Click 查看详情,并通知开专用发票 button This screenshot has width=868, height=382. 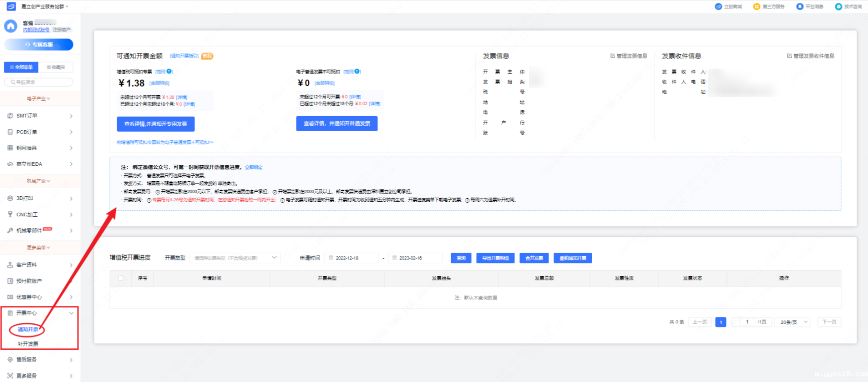(155, 124)
